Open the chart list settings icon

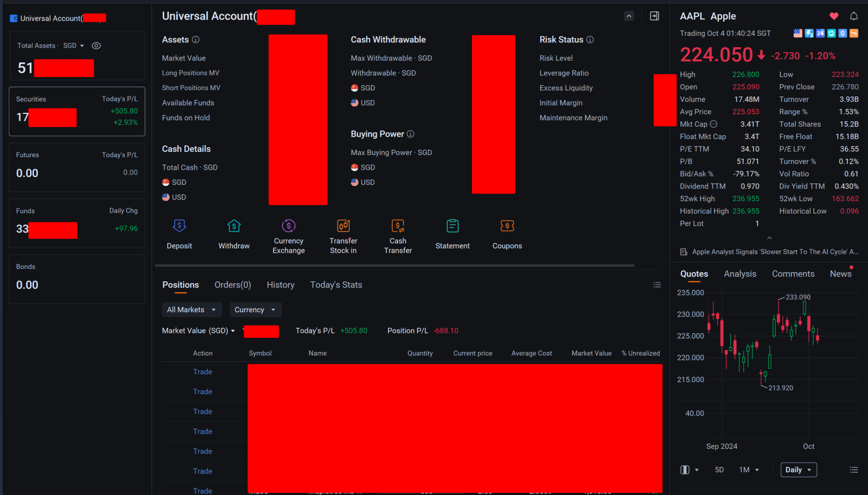(854, 470)
